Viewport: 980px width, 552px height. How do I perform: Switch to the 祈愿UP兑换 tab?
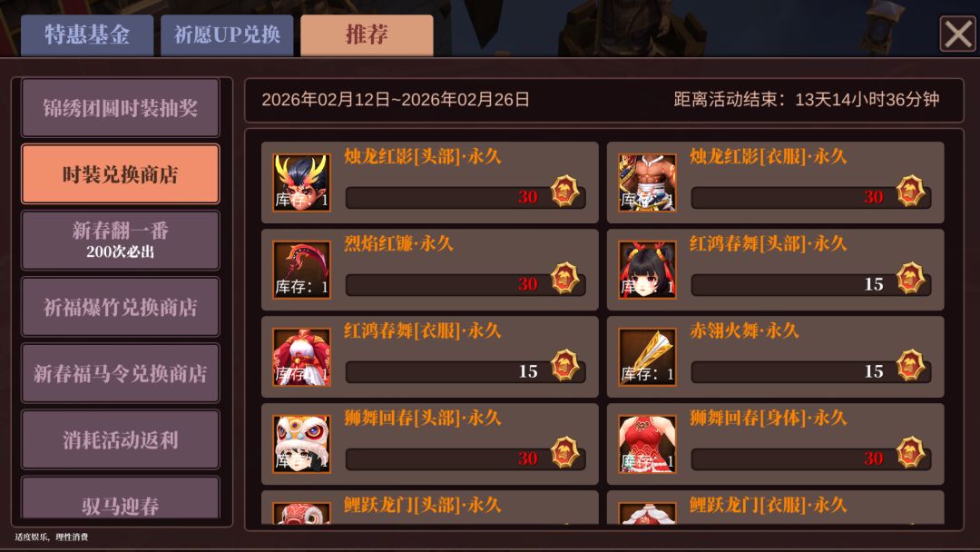(x=227, y=35)
